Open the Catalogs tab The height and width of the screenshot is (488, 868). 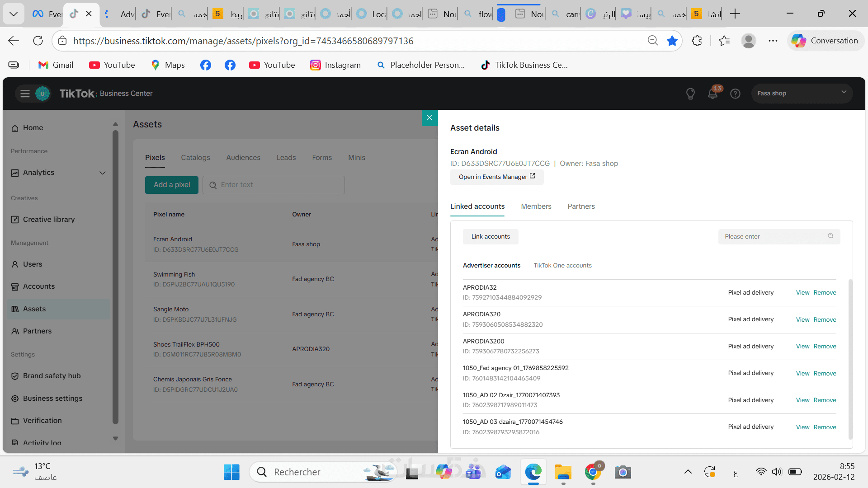click(195, 158)
